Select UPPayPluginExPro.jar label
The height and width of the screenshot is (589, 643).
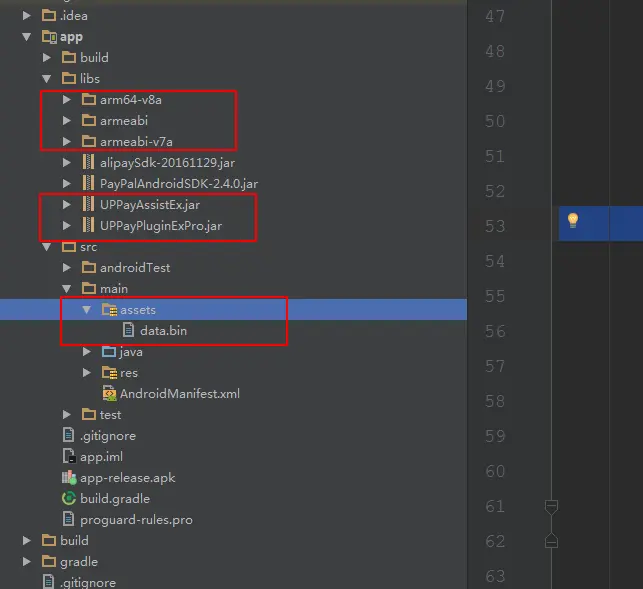coord(161,226)
